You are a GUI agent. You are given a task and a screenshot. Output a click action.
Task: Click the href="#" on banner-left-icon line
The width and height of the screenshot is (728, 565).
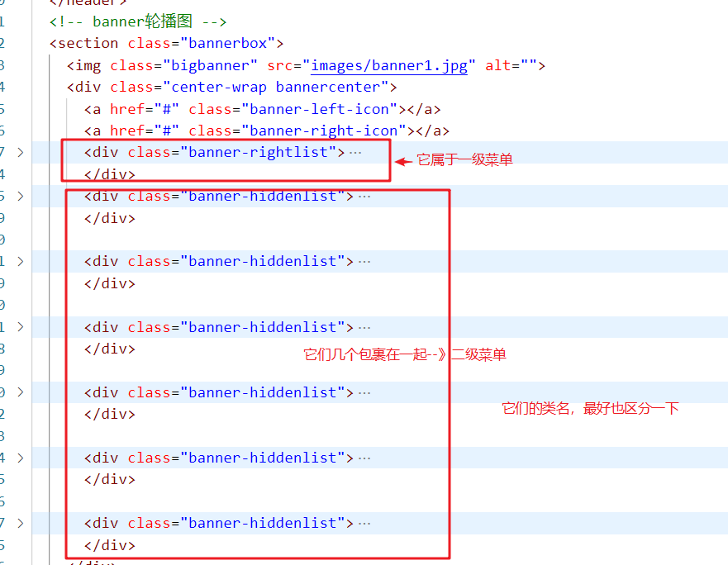tap(145, 109)
